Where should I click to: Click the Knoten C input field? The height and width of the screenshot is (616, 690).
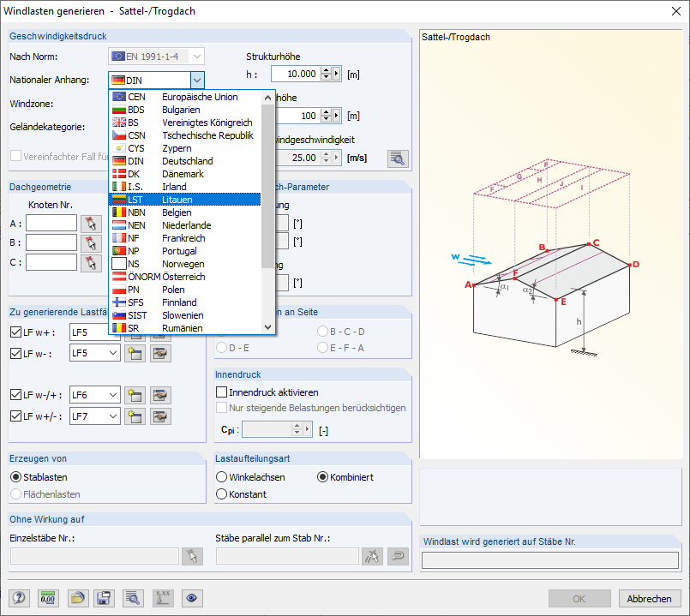pyautogui.click(x=51, y=262)
